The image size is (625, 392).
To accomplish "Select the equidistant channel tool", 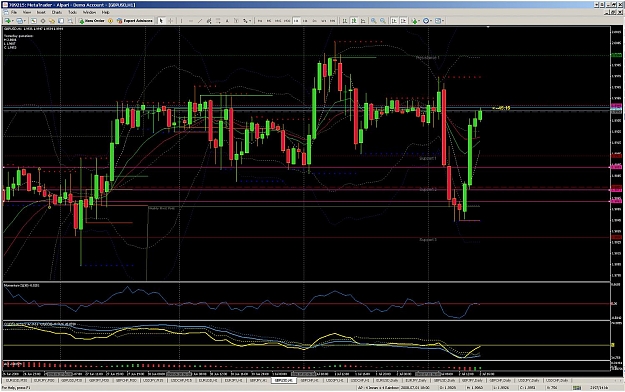I will click(x=209, y=20).
